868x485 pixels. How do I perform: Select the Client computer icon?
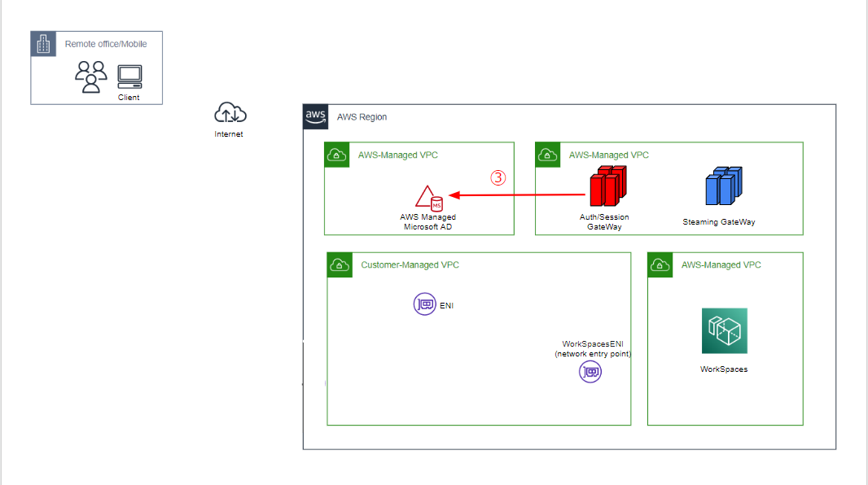tap(129, 76)
